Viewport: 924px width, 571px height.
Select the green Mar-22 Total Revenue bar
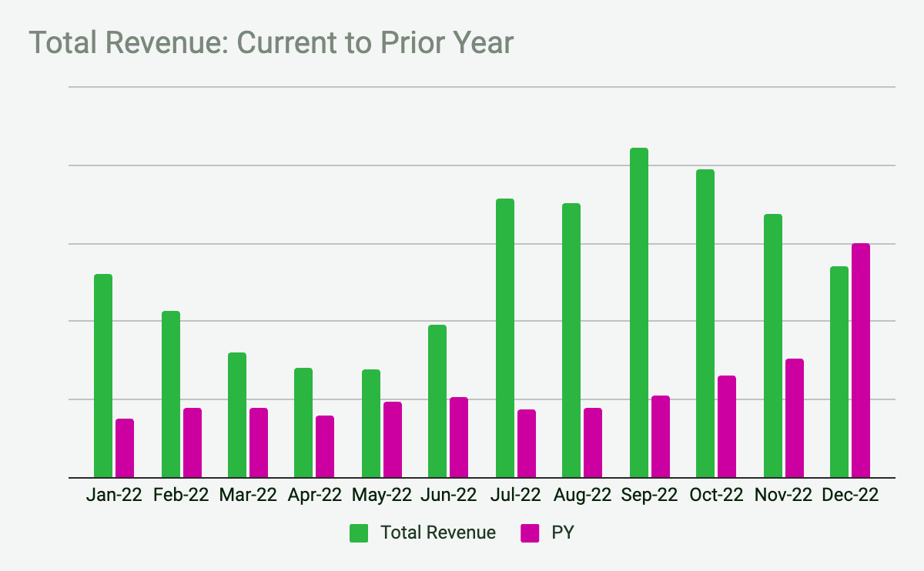[x=237, y=415]
